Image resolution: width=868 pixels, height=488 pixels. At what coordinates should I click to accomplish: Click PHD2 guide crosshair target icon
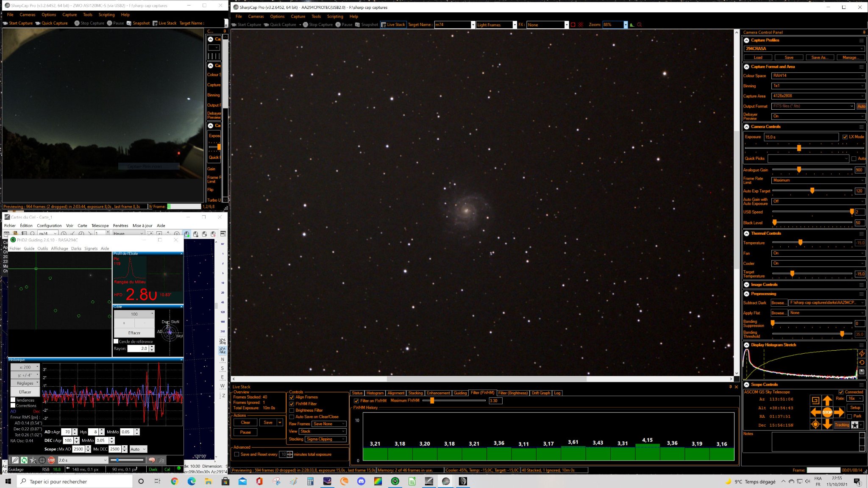tap(42, 460)
